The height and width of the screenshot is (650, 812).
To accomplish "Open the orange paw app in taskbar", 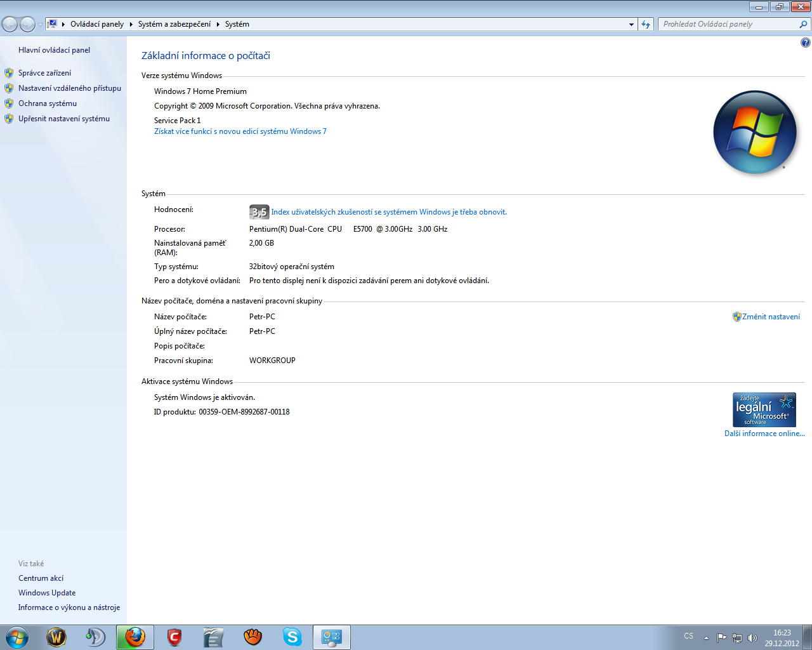I will [253, 637].
